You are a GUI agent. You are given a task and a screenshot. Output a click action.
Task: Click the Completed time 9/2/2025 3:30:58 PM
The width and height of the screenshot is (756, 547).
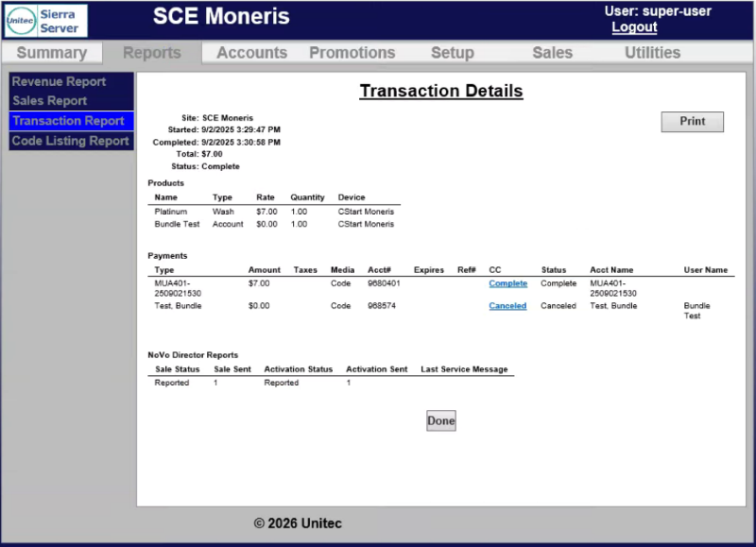point(241,142)
